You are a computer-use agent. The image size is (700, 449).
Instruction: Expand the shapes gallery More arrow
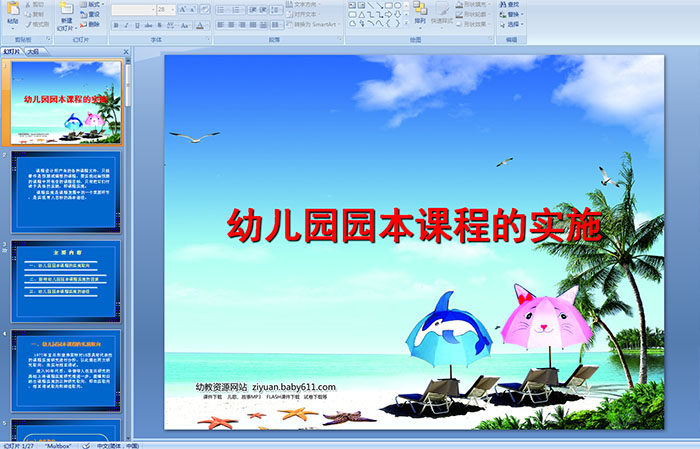(406, 23)
